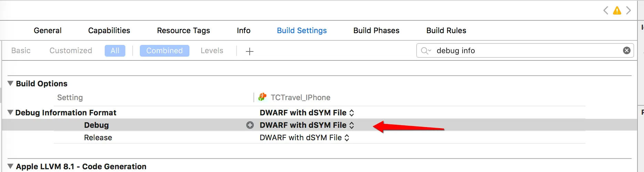This screenshot has height=172, width=644.
Task: Show Customized build settings
Action: click(71, 51)
